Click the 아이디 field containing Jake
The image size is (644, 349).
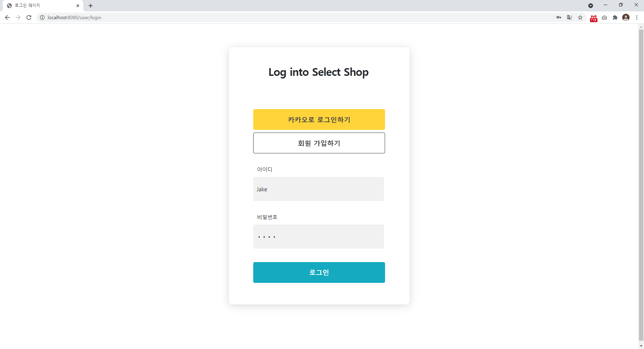coord(319,189)
